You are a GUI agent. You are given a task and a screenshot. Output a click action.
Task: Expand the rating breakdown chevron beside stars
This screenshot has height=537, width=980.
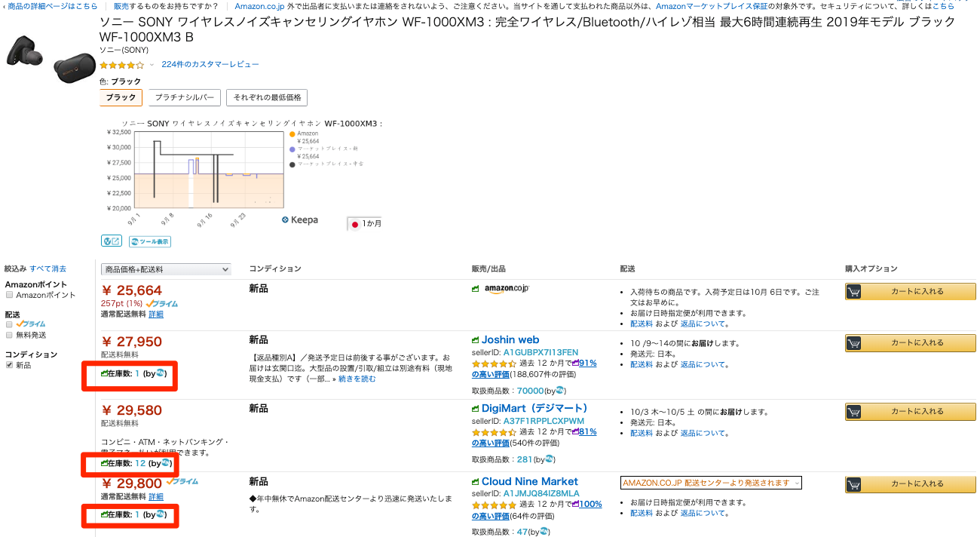click(x=152, y=65)
